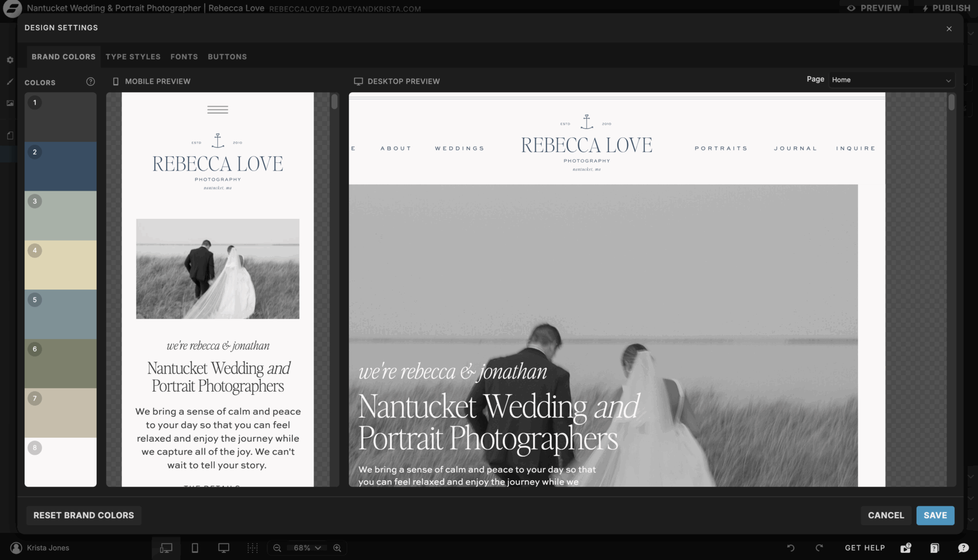
Task: Open the image media icon in left sidebar
Action: coord(10,103)
